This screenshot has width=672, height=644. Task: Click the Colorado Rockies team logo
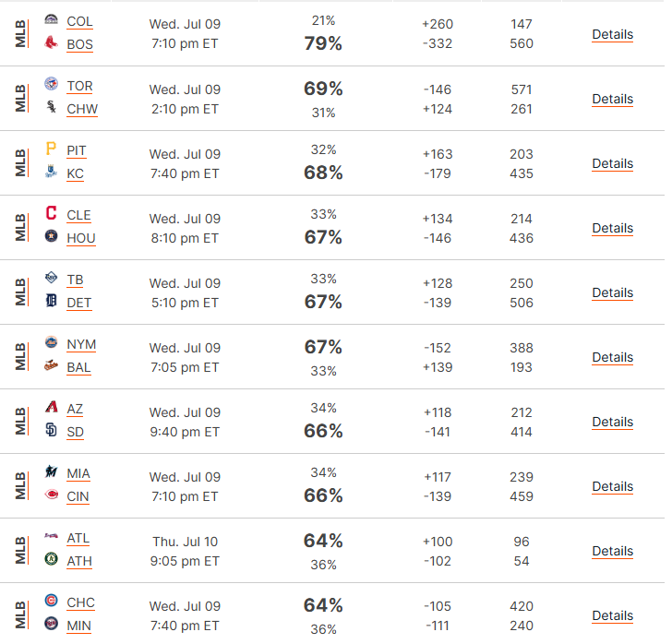(51, 19)
